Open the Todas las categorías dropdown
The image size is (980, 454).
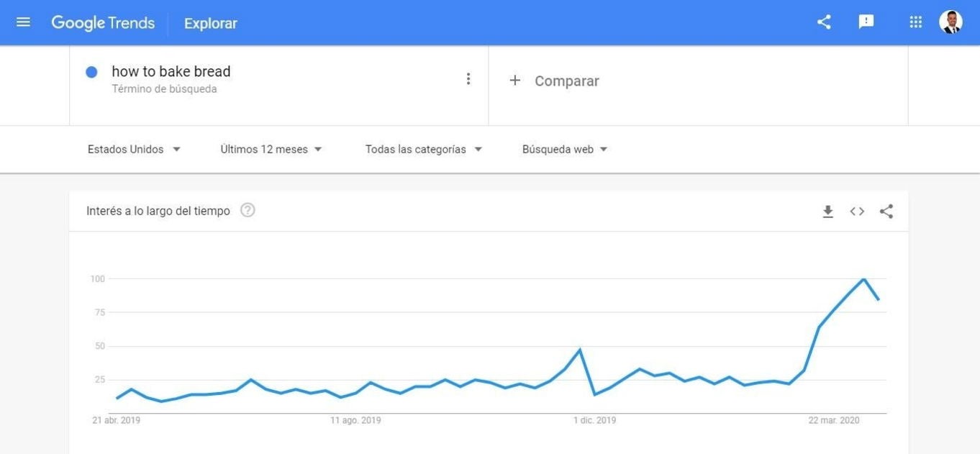(x=423, y=150)
